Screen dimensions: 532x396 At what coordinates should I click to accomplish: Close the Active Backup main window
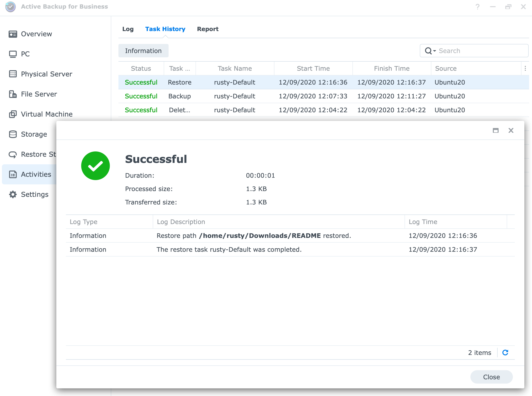(x=523, y=7)
